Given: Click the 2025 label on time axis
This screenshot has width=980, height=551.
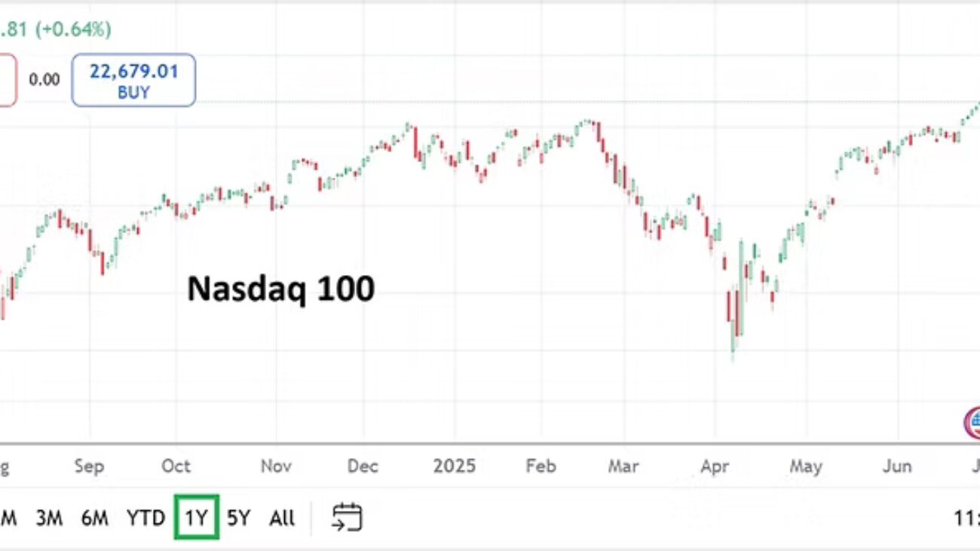Looking at the screenshot, I should pyautogui.click(x=454, y=467).
